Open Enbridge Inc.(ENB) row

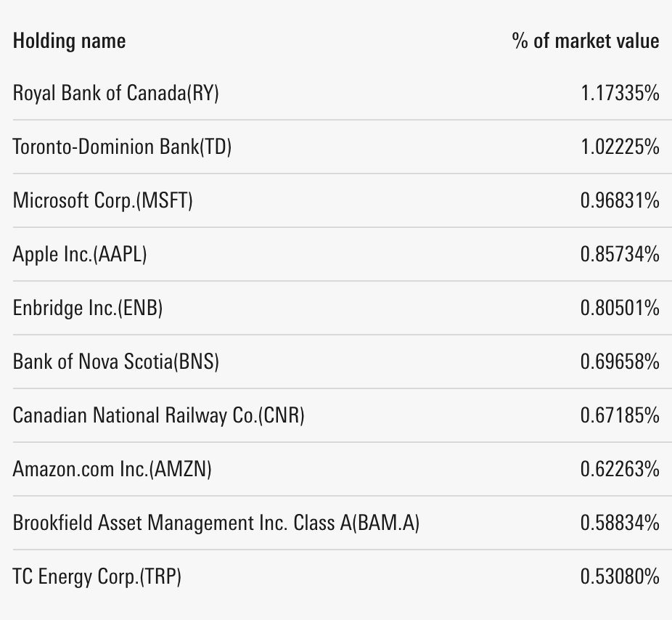tap(87, 308)
